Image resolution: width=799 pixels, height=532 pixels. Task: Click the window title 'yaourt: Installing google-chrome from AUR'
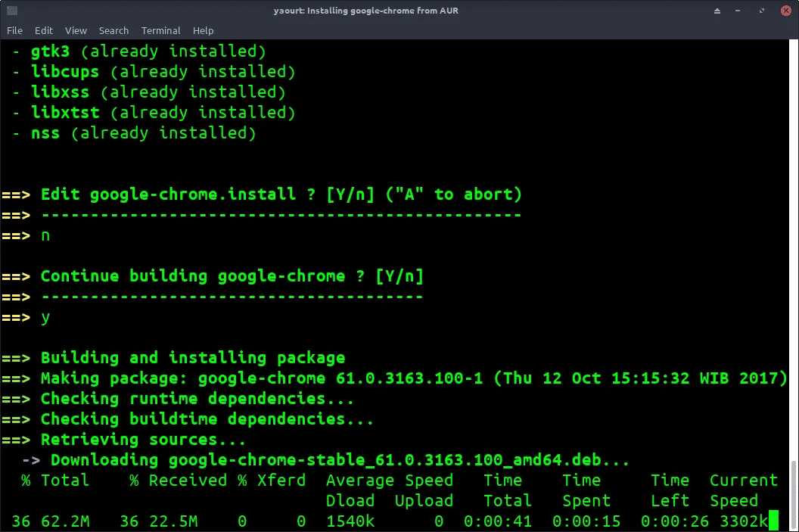366,11
